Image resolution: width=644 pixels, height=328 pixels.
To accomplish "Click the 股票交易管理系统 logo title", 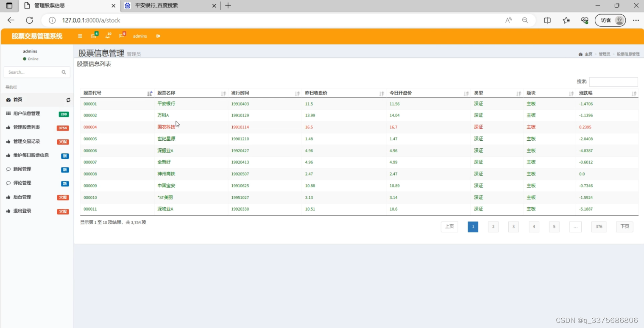I will pyautogui.click(x=37, y=36).
